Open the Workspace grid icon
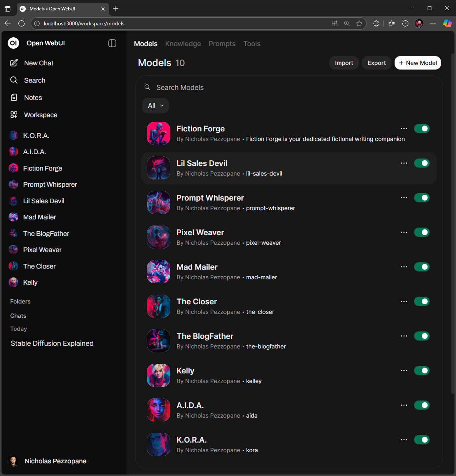The image size is (456, 476). (14, 115)
